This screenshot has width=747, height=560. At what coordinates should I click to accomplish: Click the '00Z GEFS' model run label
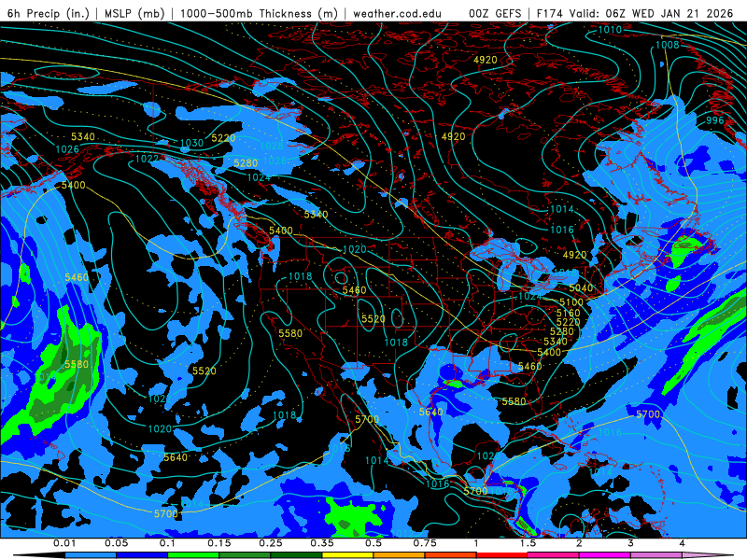tap(495, 13)
